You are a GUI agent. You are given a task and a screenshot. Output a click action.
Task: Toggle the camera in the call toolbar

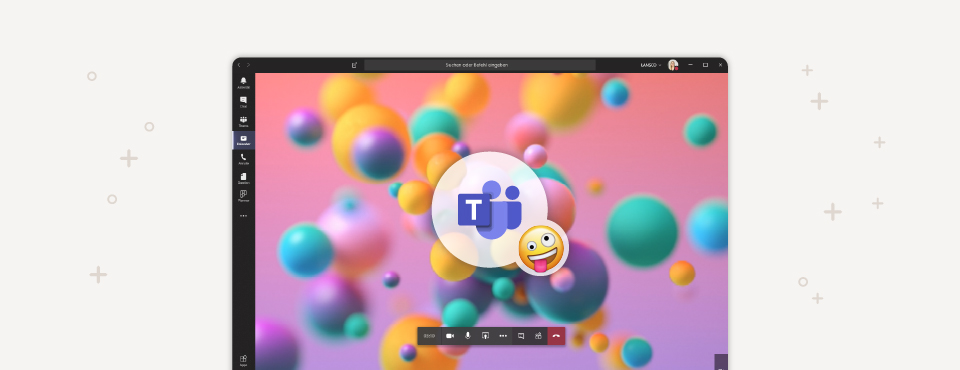tap(450, 336)
